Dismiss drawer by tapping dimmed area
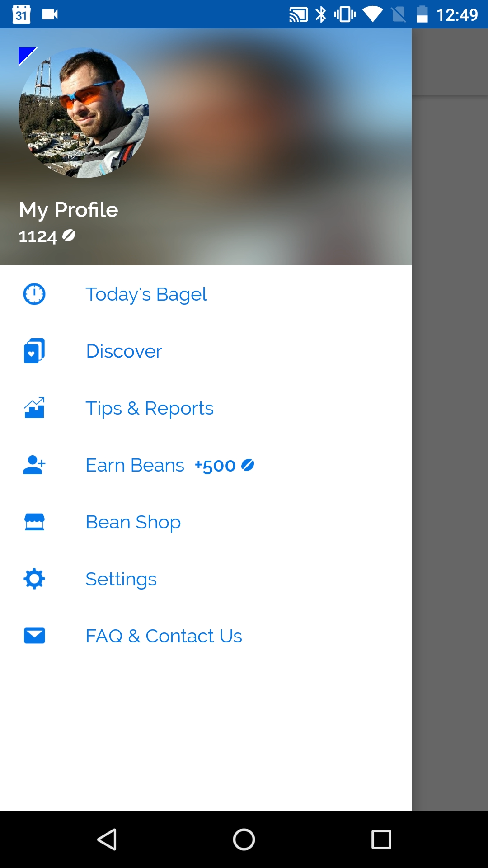488x868 pixels. point(450,452)
